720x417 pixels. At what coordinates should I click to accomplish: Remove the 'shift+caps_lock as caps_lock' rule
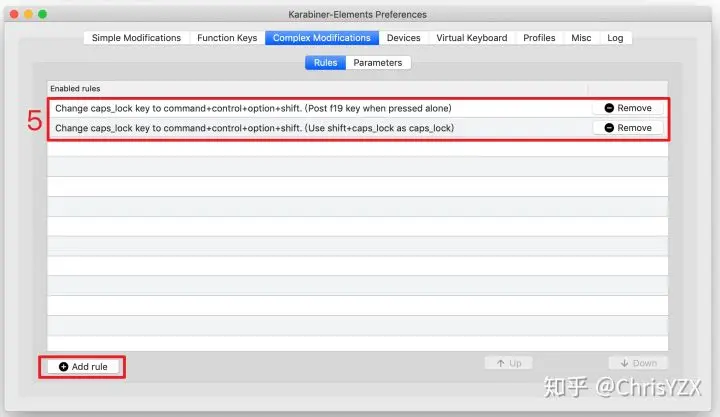coord(628,128)
